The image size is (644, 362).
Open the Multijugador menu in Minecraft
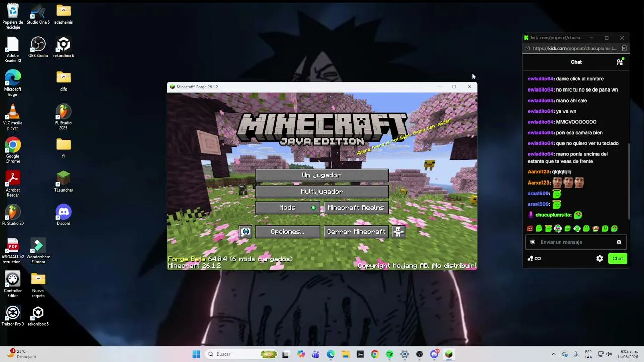coord(322,192)
